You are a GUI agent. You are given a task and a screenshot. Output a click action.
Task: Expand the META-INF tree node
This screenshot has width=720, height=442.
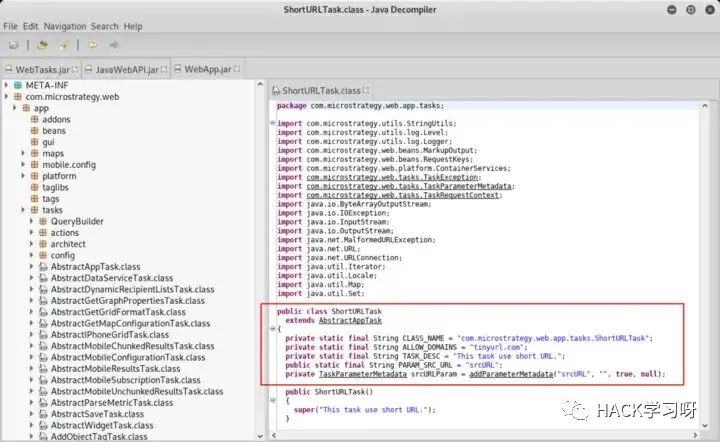point(6,85)
